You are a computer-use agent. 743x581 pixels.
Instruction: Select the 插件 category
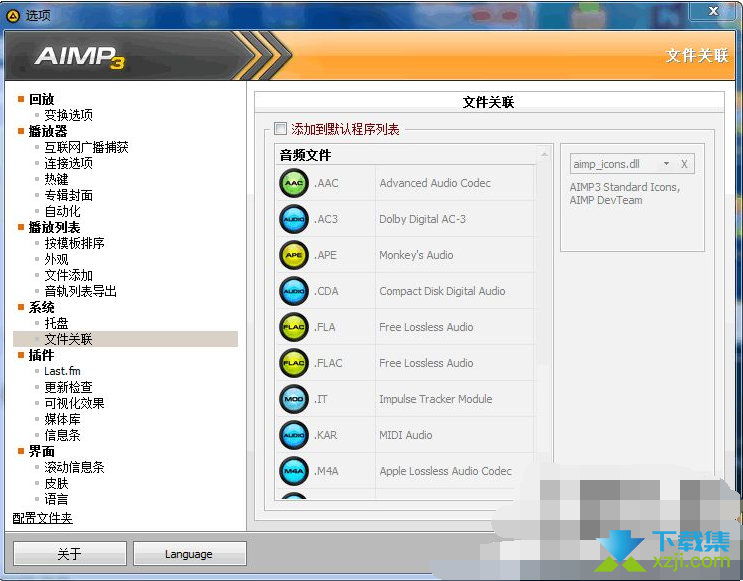[42, 355]
